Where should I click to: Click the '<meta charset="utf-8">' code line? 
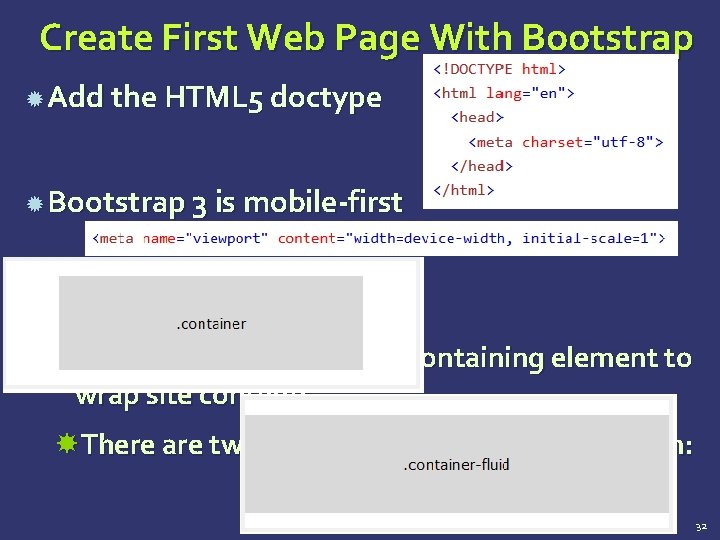click(x=566, y=142)
